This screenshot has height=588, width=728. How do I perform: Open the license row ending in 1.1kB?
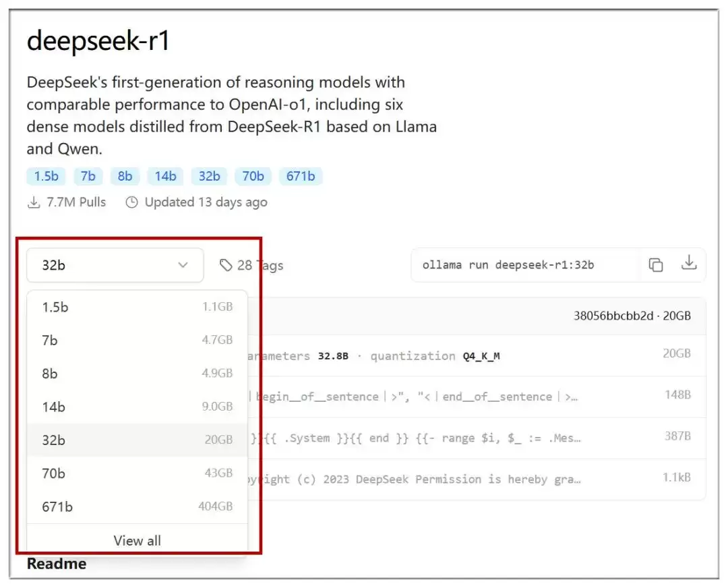pyautogui.click(x=472, y=479)
